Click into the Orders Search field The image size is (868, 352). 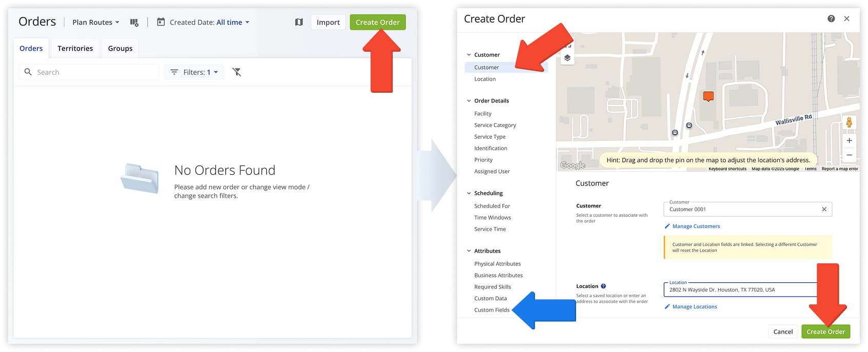tap(89, 72)
